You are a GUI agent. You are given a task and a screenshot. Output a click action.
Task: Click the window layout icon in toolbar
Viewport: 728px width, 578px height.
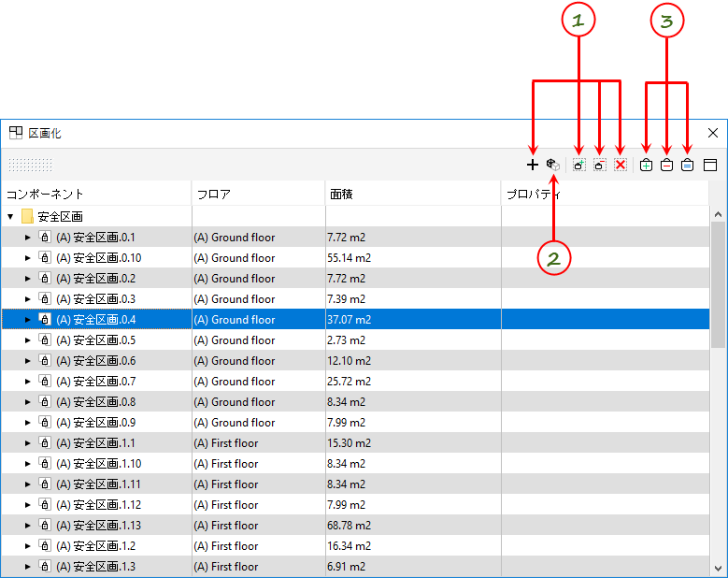click(710, 165)
